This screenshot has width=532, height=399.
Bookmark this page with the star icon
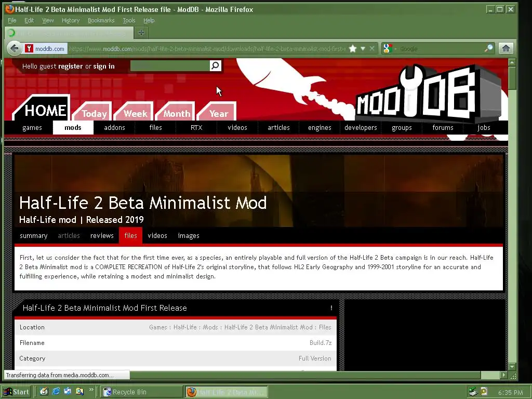[x=353, y=48]
